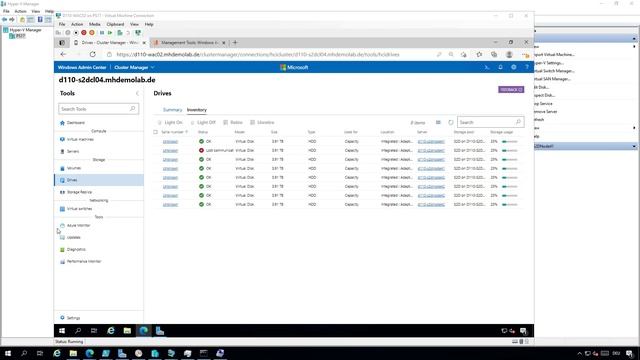
Task: Open guest VM Start button on inner taskbar
Action: (62, 331)
